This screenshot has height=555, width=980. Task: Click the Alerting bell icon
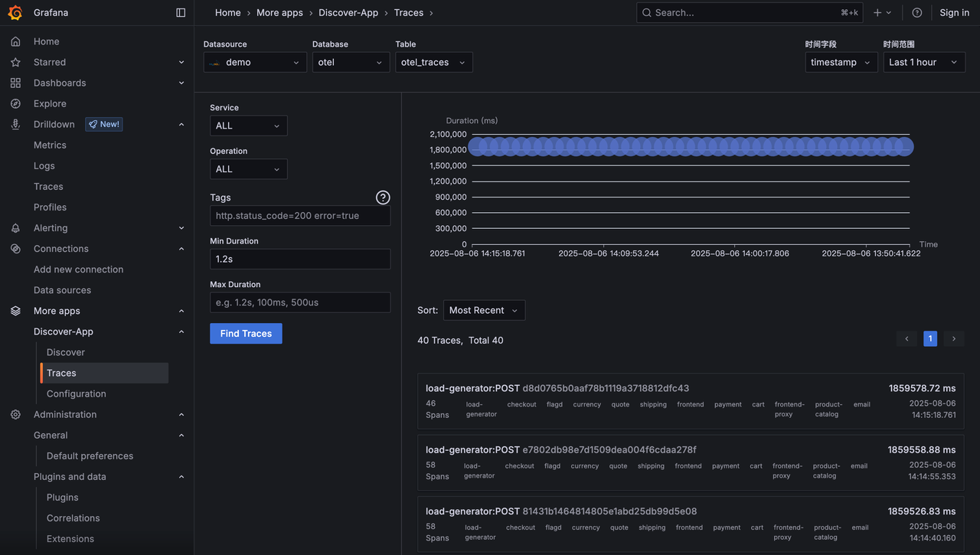[x=15, y=228]
